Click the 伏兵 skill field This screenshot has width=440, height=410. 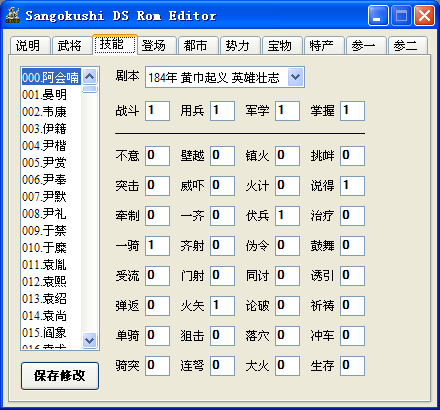[x=287, y=216]
